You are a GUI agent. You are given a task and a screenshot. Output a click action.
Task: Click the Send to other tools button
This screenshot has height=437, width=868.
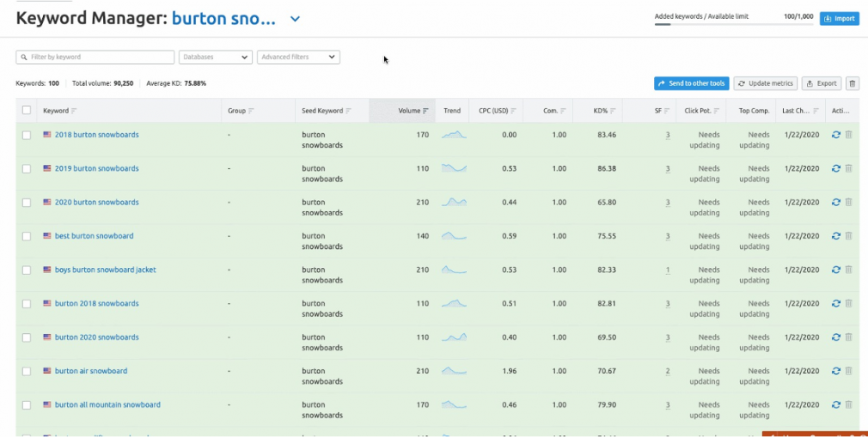[692, 83]
